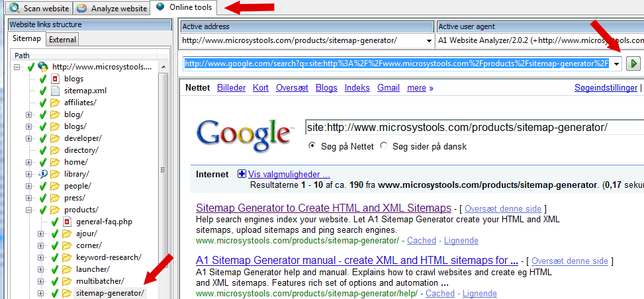This screenshot has height=299, width=644.
Task: Click the sitemap.xml document icon
Action: point(55,91)
